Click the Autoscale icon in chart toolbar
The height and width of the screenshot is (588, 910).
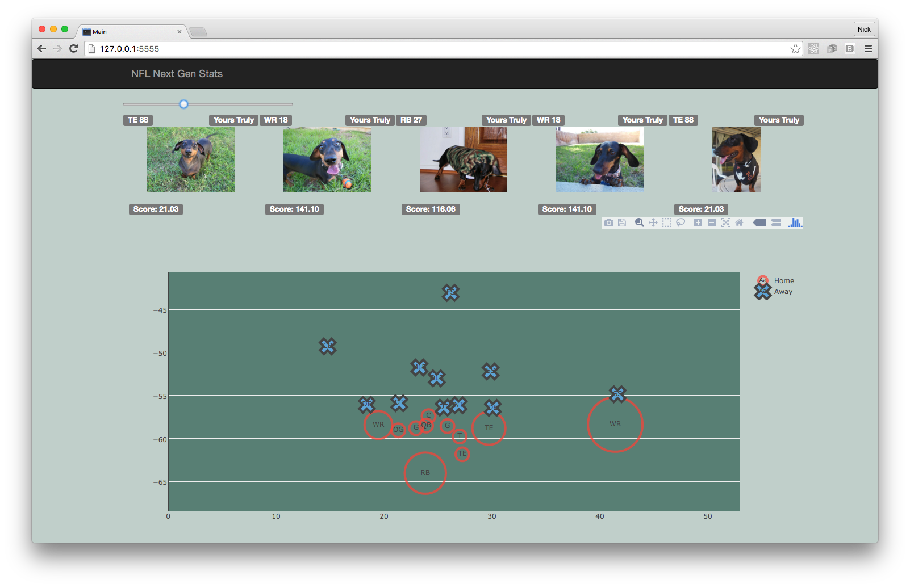[726, 223]
